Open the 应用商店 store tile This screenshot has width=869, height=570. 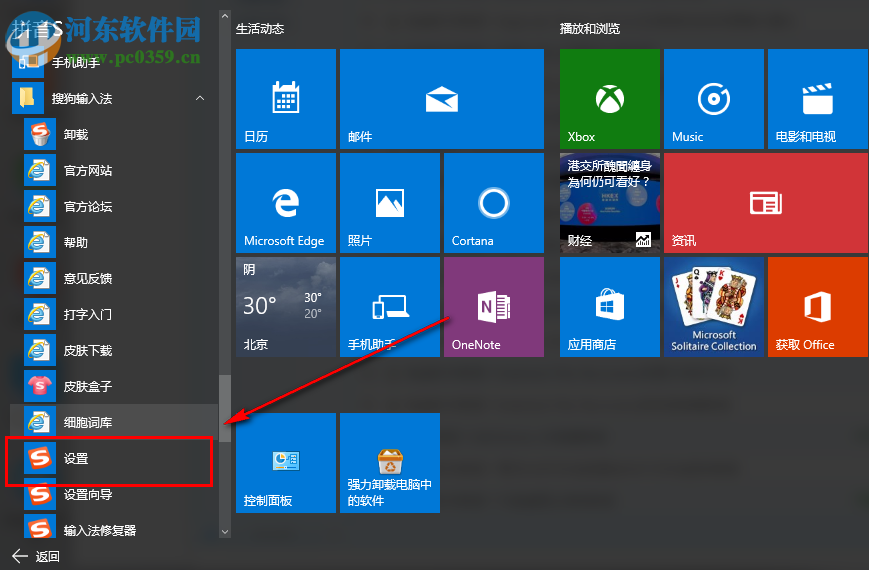coord(610,307)
